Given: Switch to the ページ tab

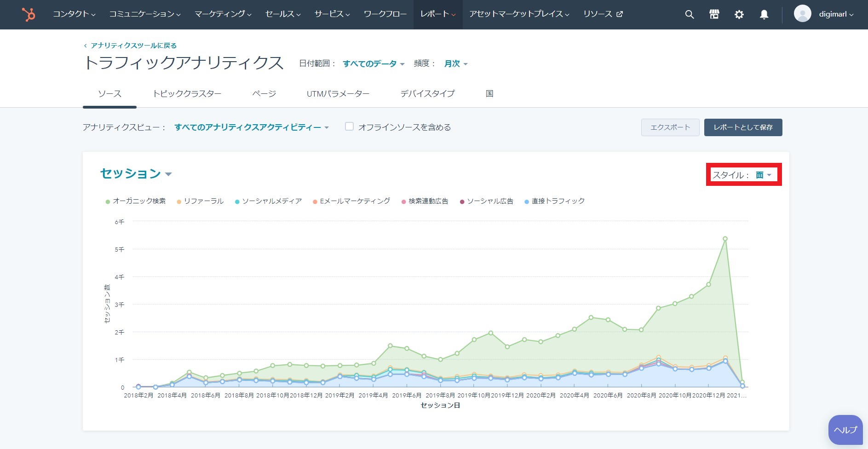Looking at the screenshot, I should 264,94.
